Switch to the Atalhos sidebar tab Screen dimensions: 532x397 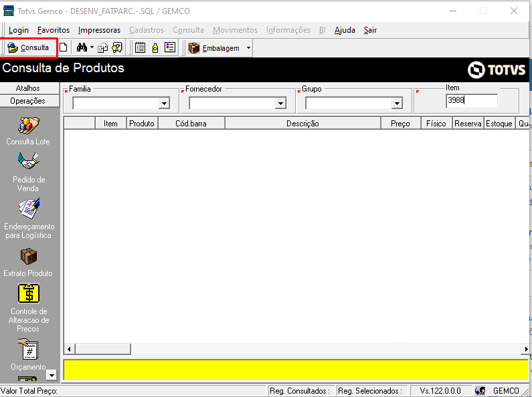(x=28, y=88)
